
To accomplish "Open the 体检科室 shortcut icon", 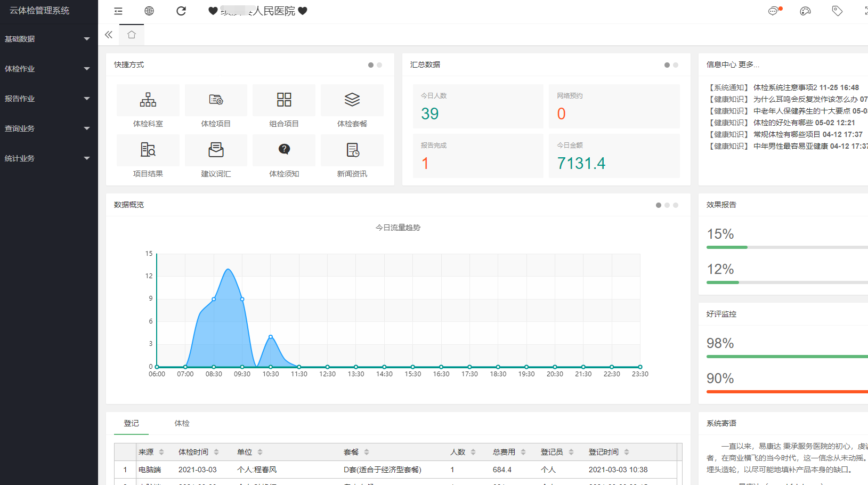I will (x=148, y=100).
